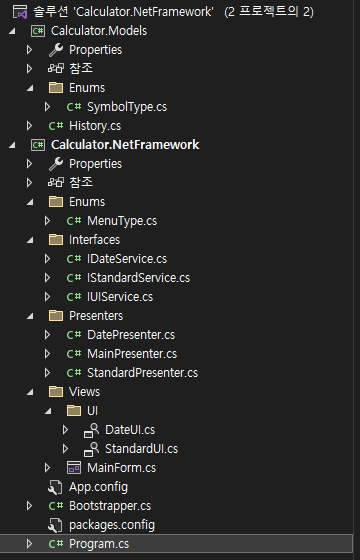Click the Enums folder icon under Calculator.Models
This screenshot has width=360, height=560.
click(56, 88)
